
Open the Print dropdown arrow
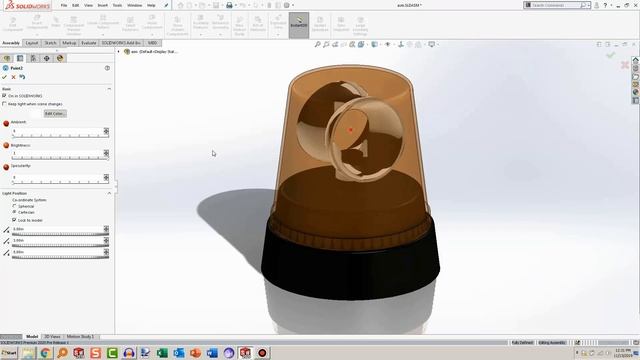click(x=236, y=5)
